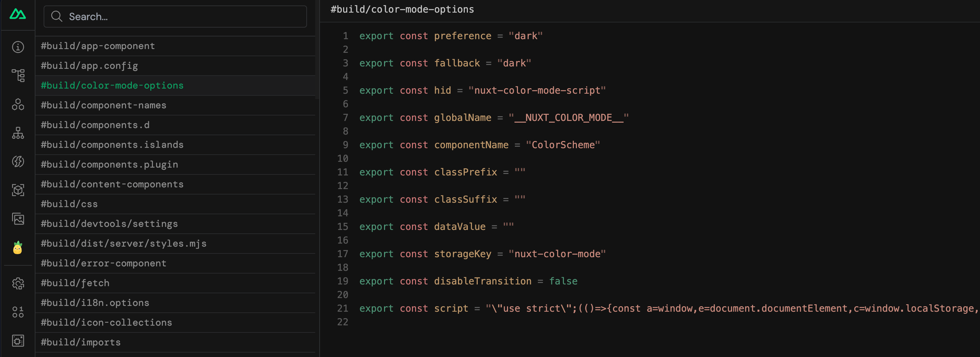Open the Overview info tab icon
This screenshot has height=357, width=980.
18,47
